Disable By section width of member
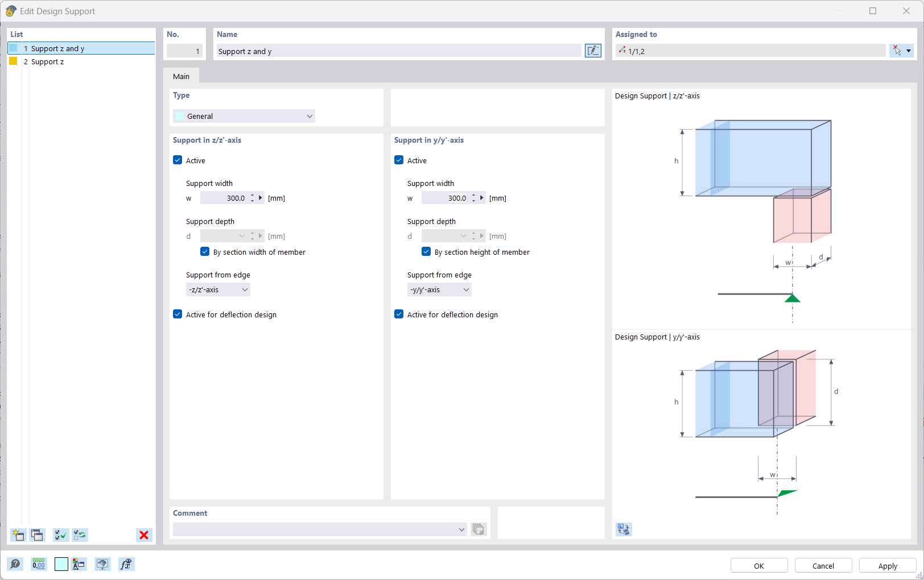 (205, 251)
